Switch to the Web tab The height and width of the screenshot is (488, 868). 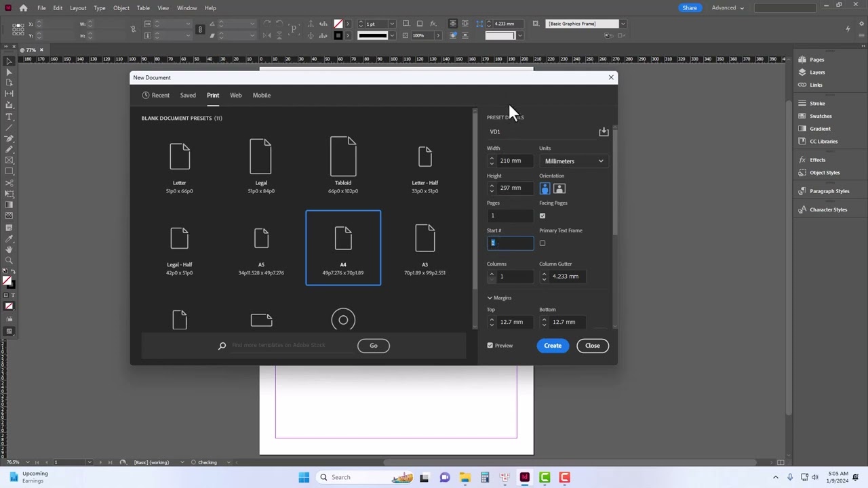point(235,96)
